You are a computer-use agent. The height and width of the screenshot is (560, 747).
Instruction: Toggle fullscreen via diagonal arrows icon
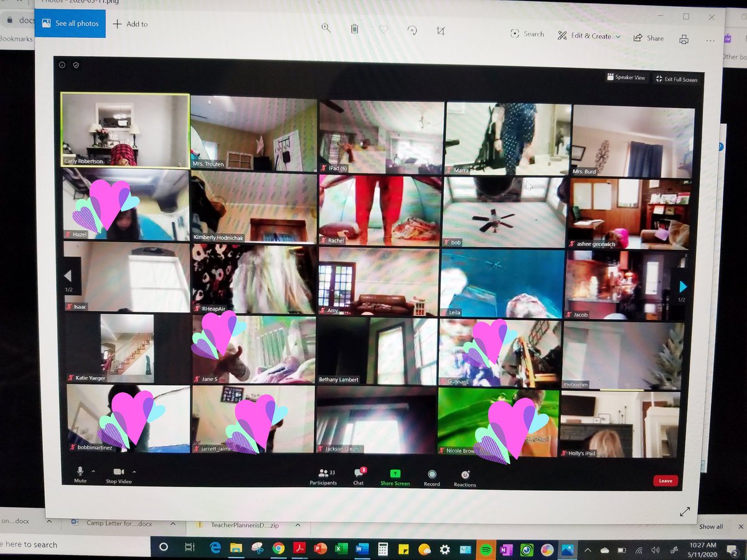[685, 511]
